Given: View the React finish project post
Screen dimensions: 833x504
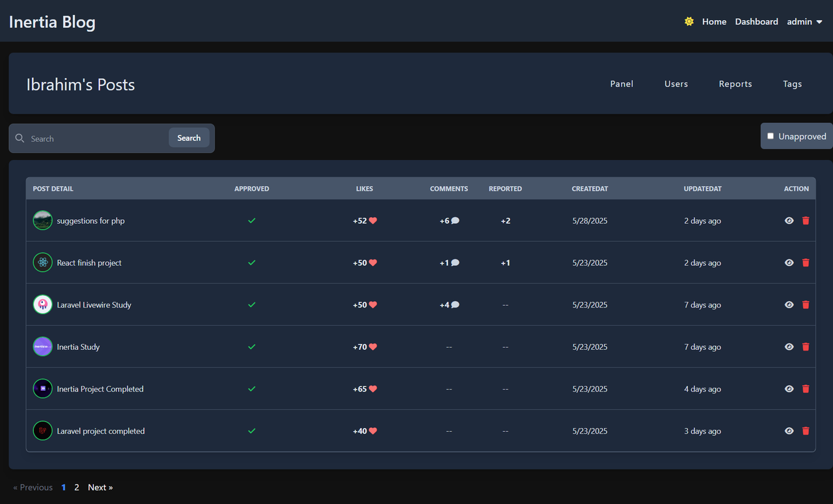Looking at the screenshot, I should (789, 263).
